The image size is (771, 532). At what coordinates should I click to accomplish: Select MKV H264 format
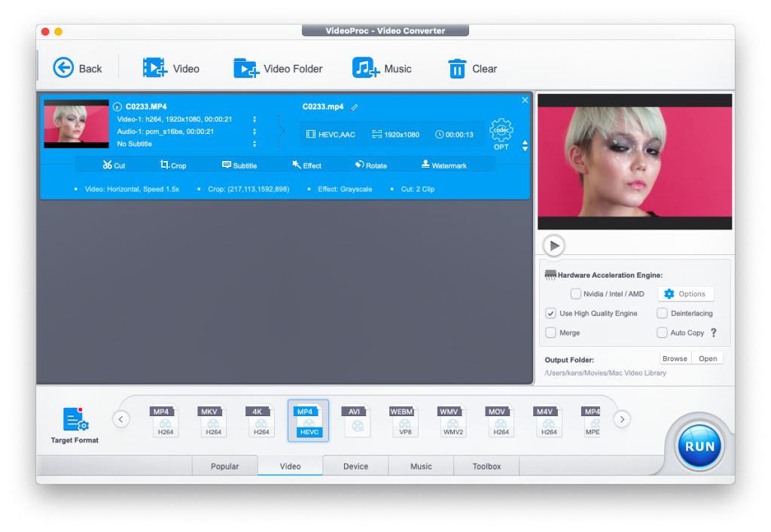click(x=213, y=421)
